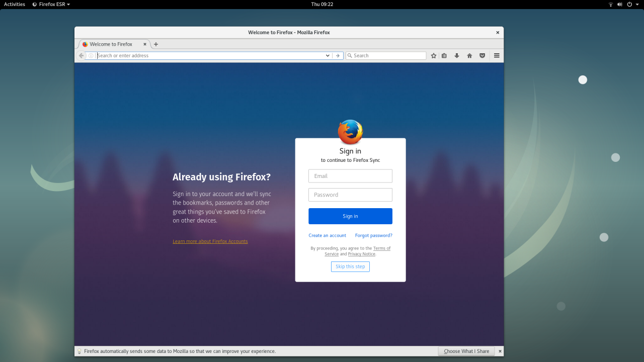Click the back arrow button
Viewport: 644px width, 362px height.
pyautogui.click(x=81, y=56)
